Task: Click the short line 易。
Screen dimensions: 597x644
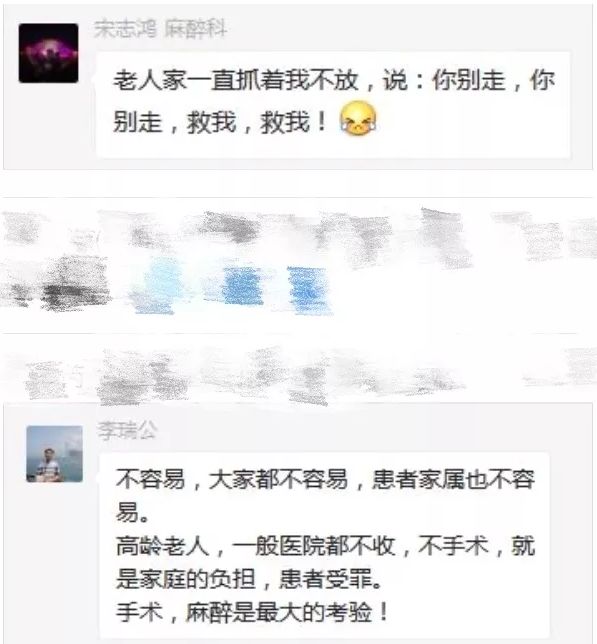Action: coord(132,513)
